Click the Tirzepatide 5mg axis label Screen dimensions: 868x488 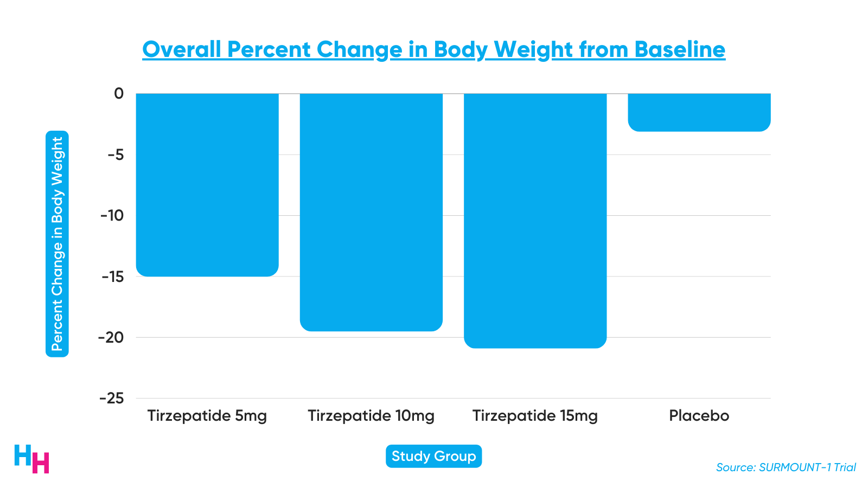coord(207,416)
